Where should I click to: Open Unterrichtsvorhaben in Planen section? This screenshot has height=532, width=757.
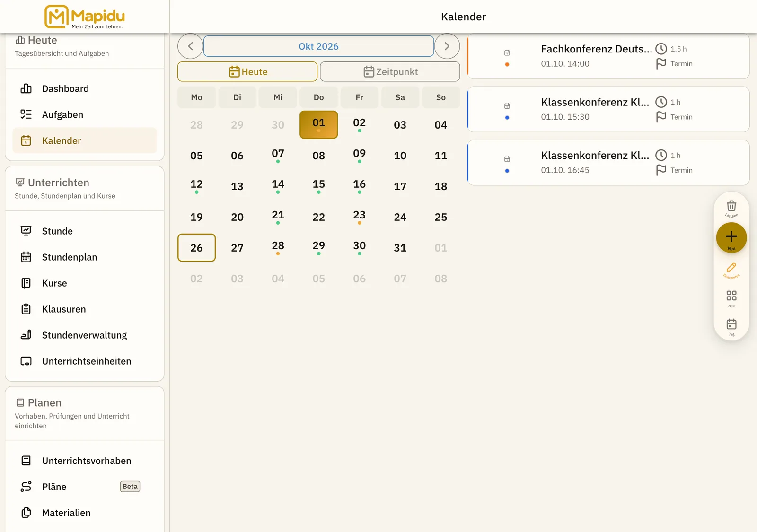point(85,461)
